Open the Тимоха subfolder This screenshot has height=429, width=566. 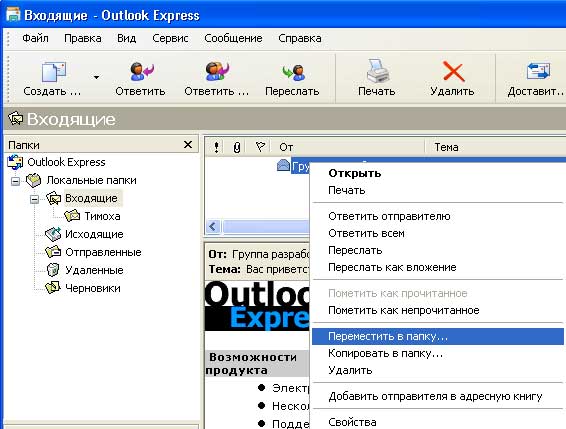(x=102, y=216)
